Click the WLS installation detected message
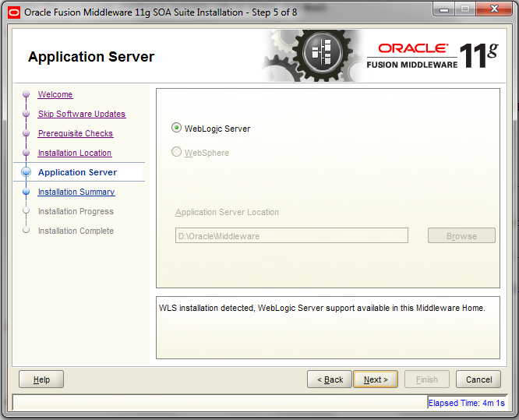Screen dimensions: 519x420 point(322,308)
